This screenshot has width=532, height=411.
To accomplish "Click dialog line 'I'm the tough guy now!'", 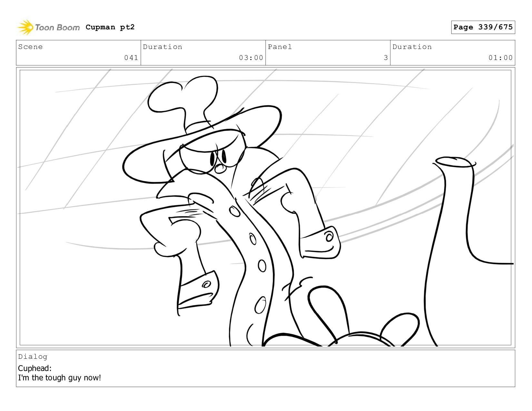I will pyautogui.click(x=59, y=377).
